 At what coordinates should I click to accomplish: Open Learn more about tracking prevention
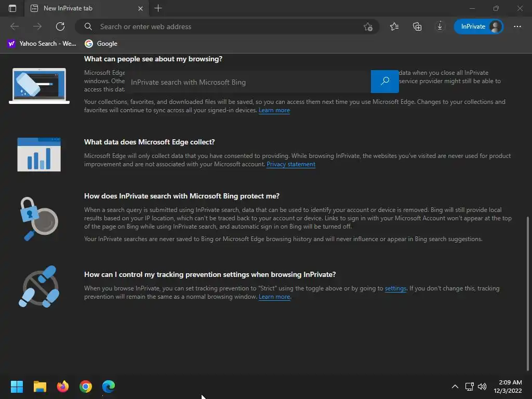[x=274, y=297]
